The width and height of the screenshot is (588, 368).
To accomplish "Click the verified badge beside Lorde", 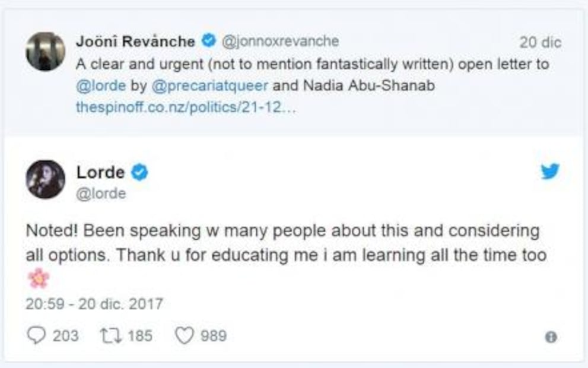I will 139,173.
